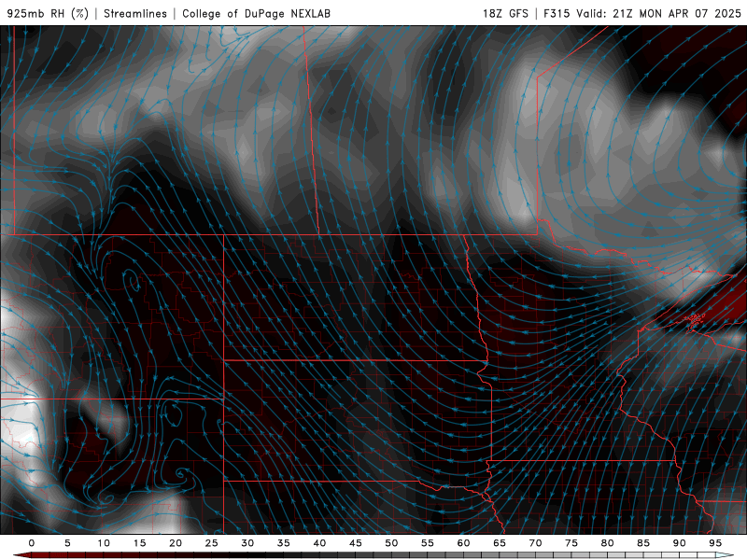Click the 55 value on the RH scale
Viewport: 747px width, 560px height.
click(x=428, y=543)
